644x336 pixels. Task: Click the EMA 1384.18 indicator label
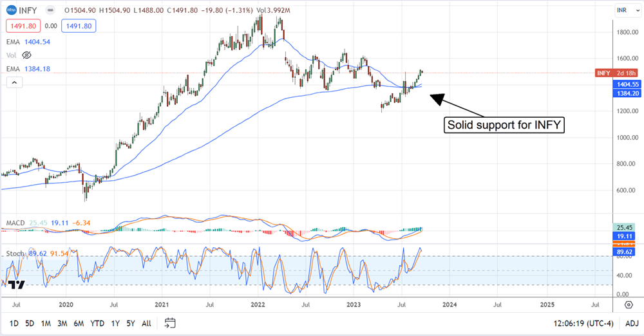point(28,69)
